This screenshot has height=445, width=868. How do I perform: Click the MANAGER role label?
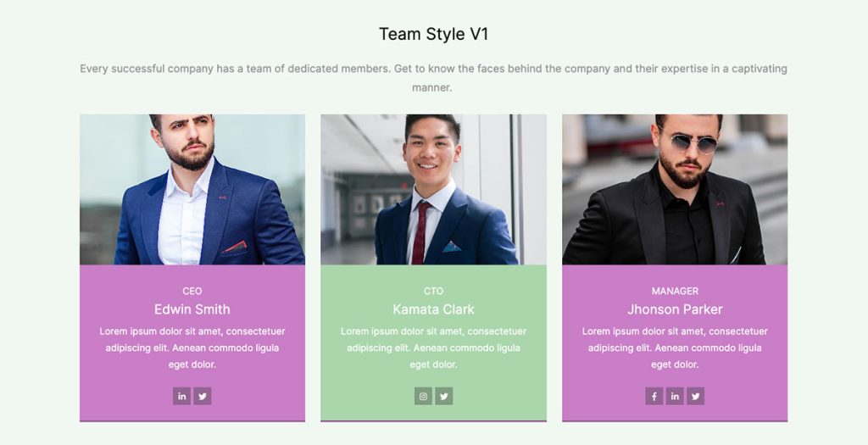[x=675, y=291]
